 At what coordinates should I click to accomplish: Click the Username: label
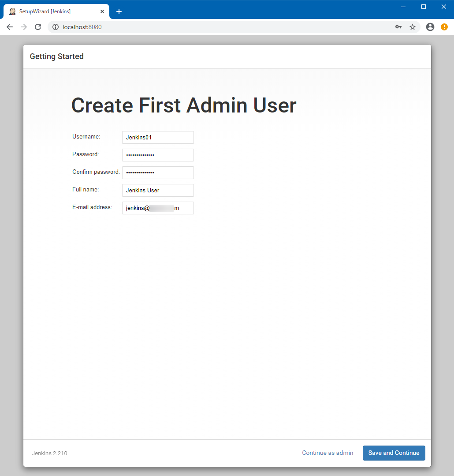[x=86, y=137]
